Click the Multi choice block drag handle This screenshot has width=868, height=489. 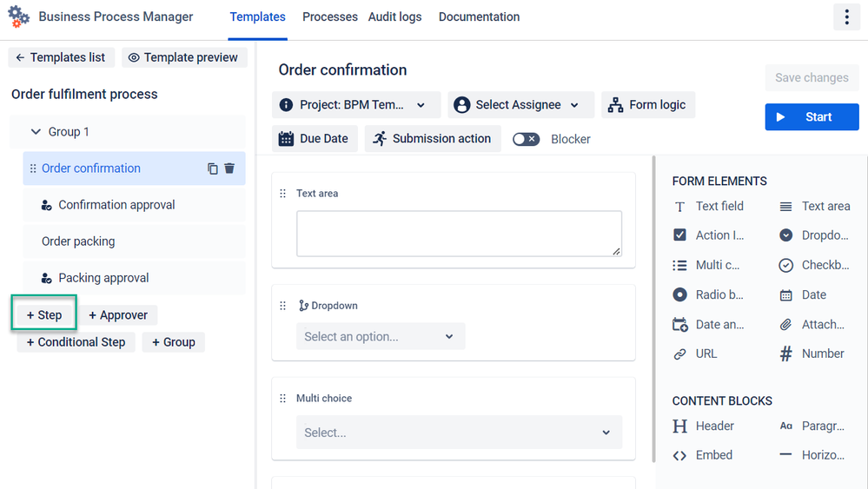[283, 399]
